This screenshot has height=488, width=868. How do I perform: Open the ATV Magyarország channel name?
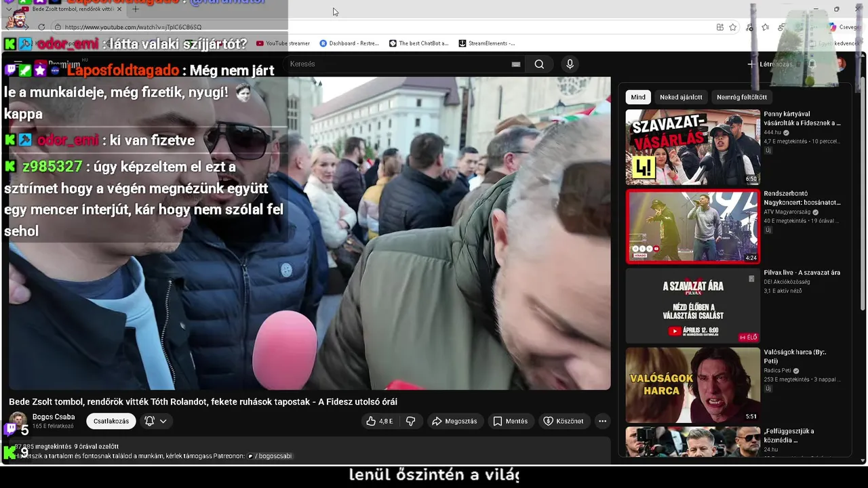(787, 211)
